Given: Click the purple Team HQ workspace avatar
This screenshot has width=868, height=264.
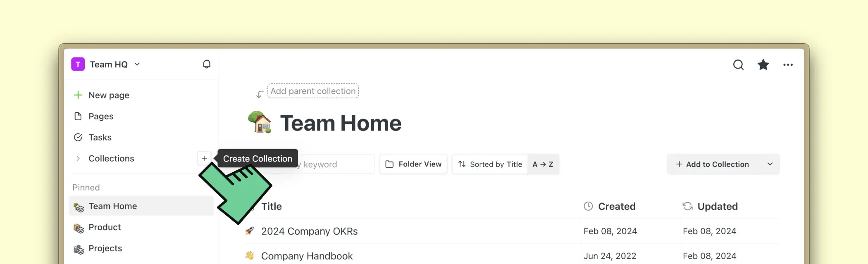Looking at the screenshot, I should [78, 64].
